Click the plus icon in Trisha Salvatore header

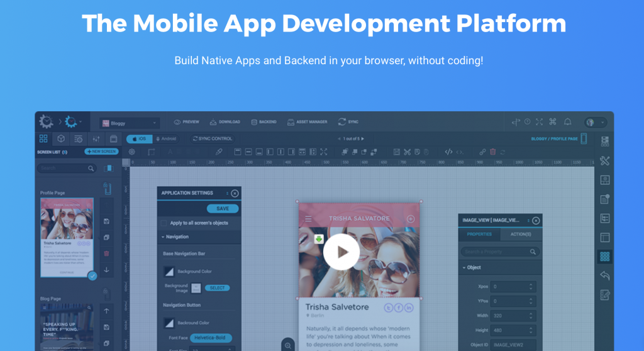click(x=411, y=219)
